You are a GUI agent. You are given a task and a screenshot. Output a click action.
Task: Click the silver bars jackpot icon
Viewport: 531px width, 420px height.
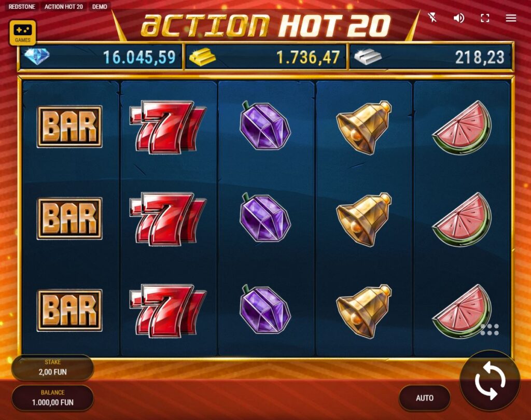click(x=368, y=57)
